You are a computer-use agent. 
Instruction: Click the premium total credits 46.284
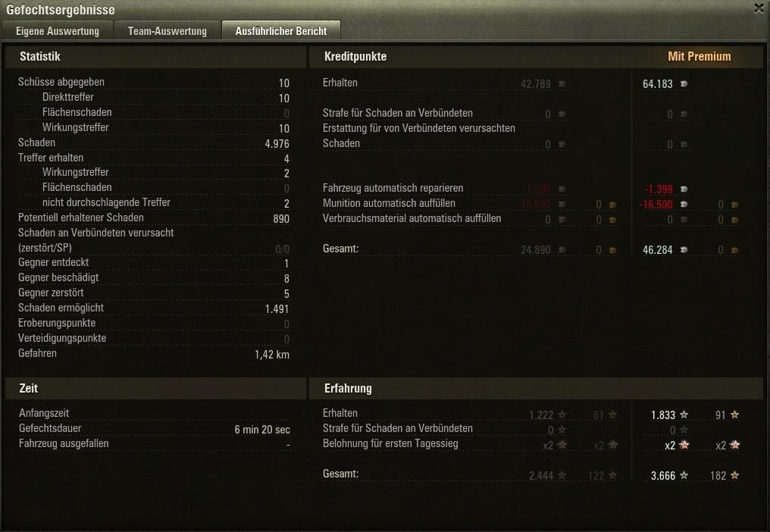658,250
